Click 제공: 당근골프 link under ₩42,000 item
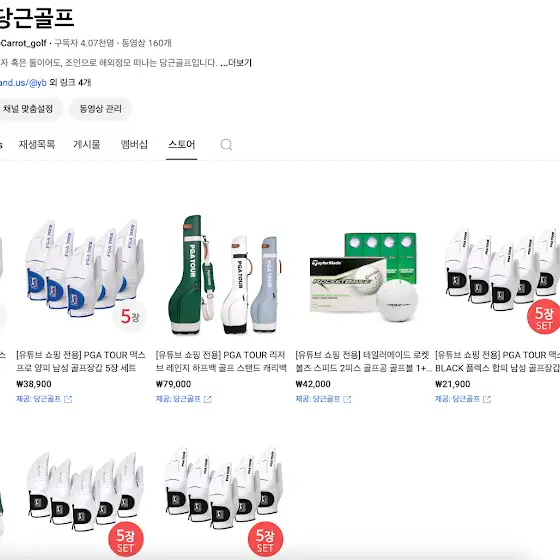The image size is (560, 560). point(318,399)
